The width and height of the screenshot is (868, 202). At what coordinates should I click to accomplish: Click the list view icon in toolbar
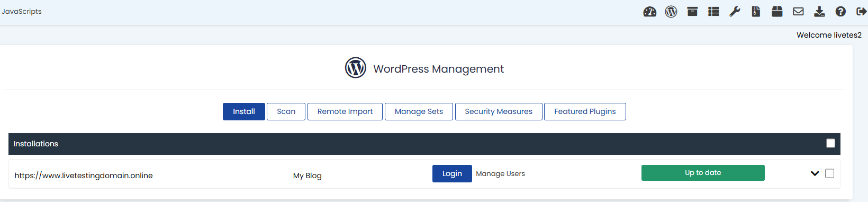coord(713,12)
